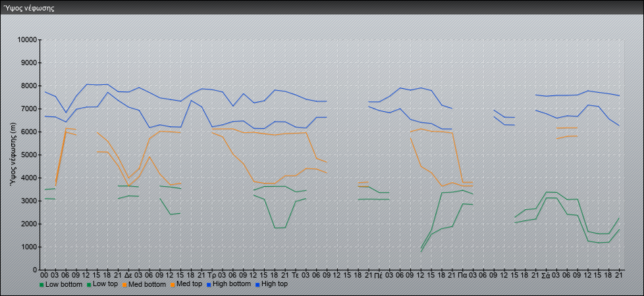Click the 'Πέ' day label on x-axis
644x296 pixels.
point(379,275)
